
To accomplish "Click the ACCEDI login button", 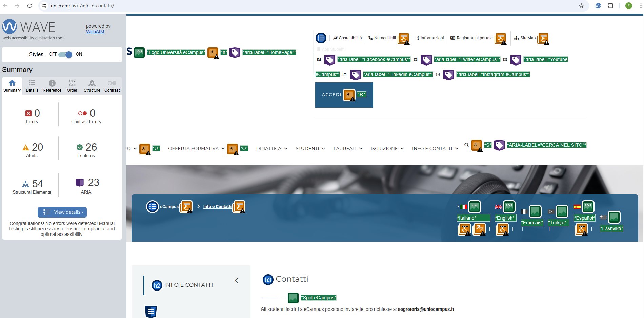I will (x=331, y=95).
